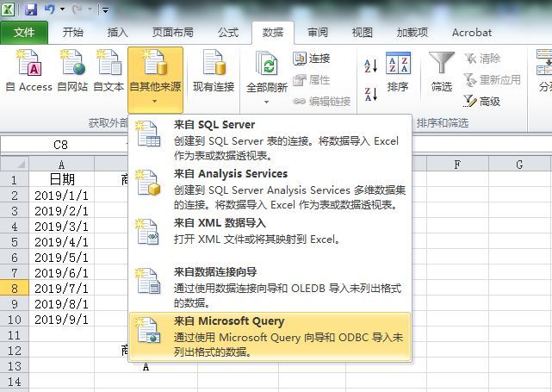Choose 来自 Microsoft Query menu entry
The image size is (552, 392).
click(x=270, y=336)
